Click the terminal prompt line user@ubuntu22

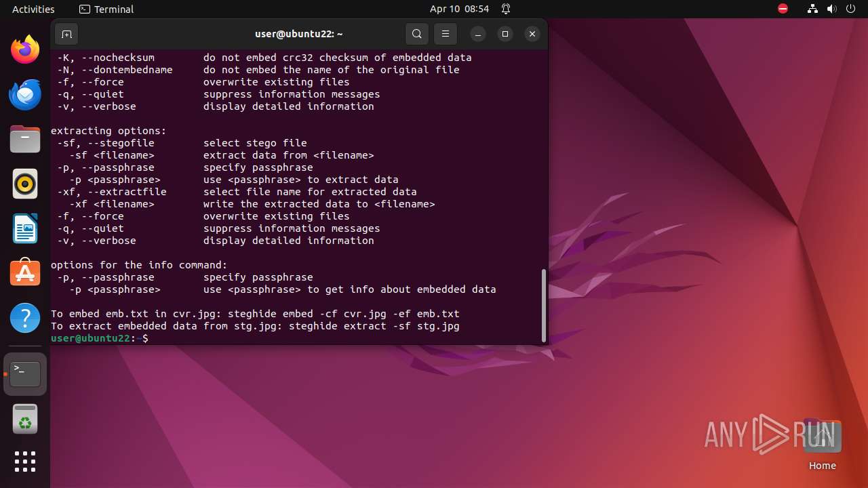pos(100,338)
